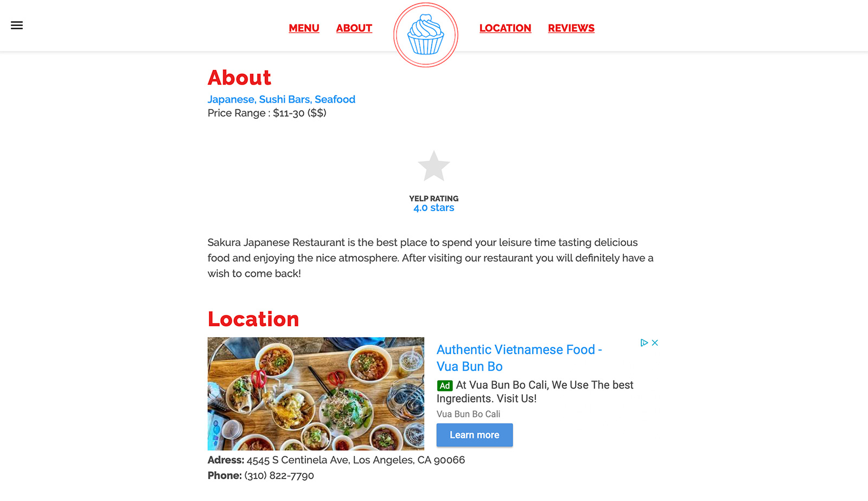Click the gray Yelp rating star

click(434, 166)
